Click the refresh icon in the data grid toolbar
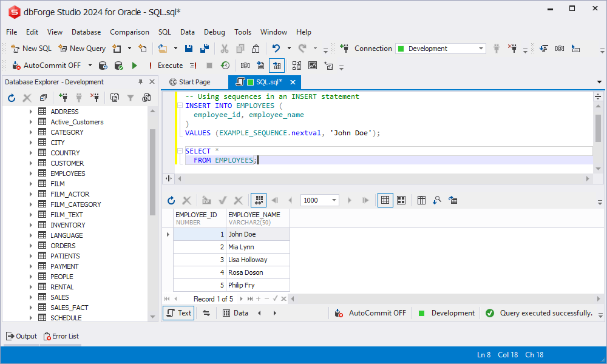This screenshot has height=364, width=607. click(x=171, y=200)
